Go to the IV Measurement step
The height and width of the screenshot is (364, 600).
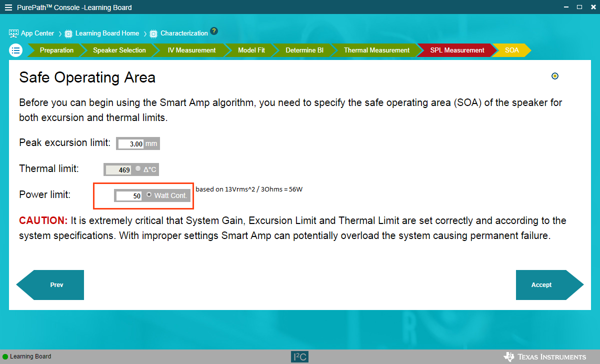tap(191, 50)
